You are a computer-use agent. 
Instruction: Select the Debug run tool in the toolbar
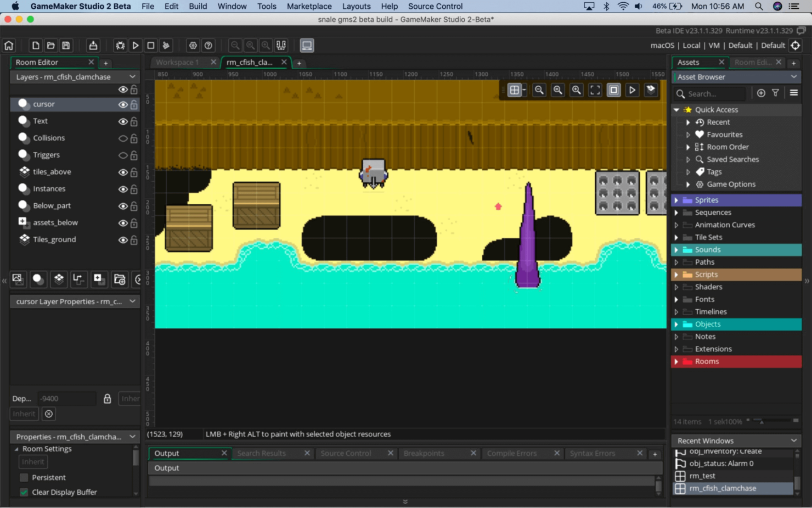(120, 45)
